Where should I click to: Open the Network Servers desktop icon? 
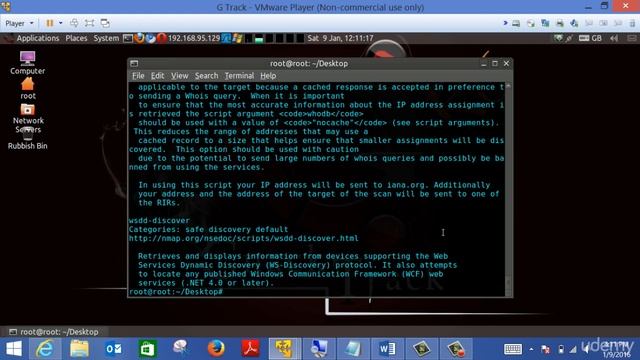coord(28,118)
